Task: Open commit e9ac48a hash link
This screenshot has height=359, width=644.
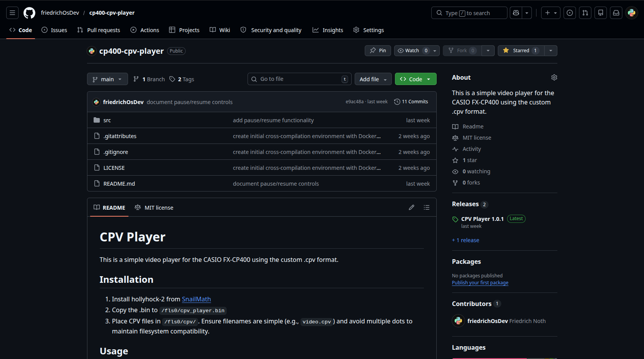Action: pos(355,102)
